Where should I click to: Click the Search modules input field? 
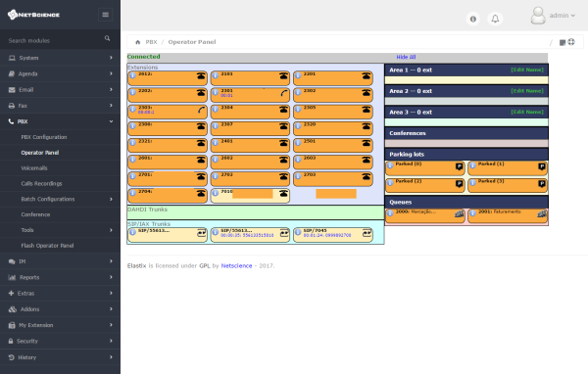point(54,40)
